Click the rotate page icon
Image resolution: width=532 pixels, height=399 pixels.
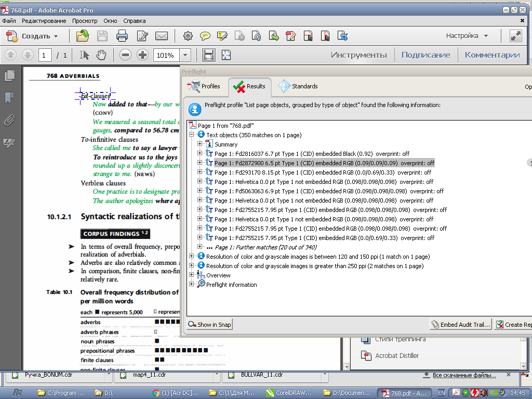(257, 36)
